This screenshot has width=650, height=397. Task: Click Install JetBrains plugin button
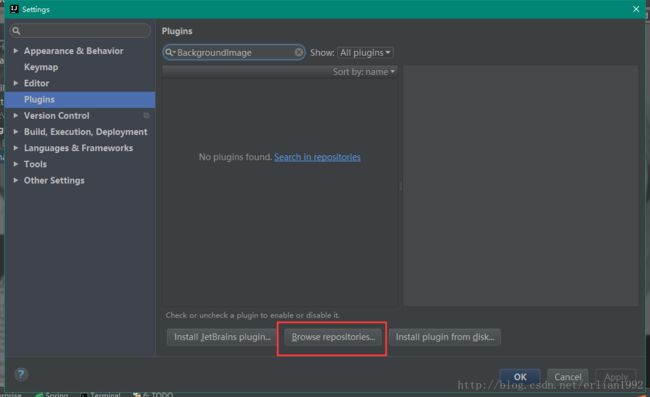click(x=222, y=337)
